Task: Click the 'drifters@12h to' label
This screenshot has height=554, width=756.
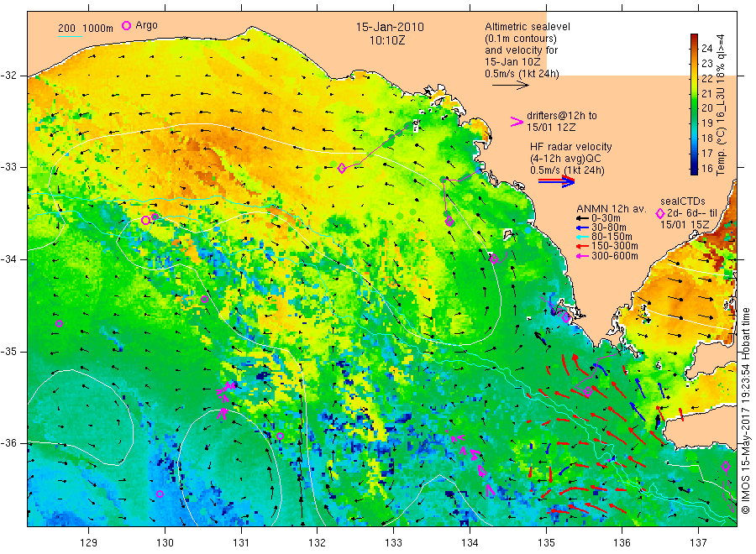Action: (x=562, y=116)
